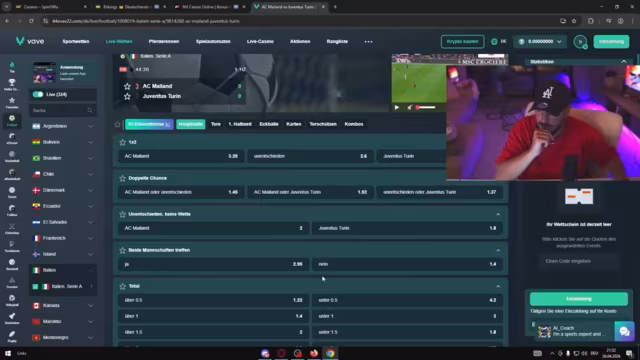Open the Spielautomaten menu

[213, 41]
